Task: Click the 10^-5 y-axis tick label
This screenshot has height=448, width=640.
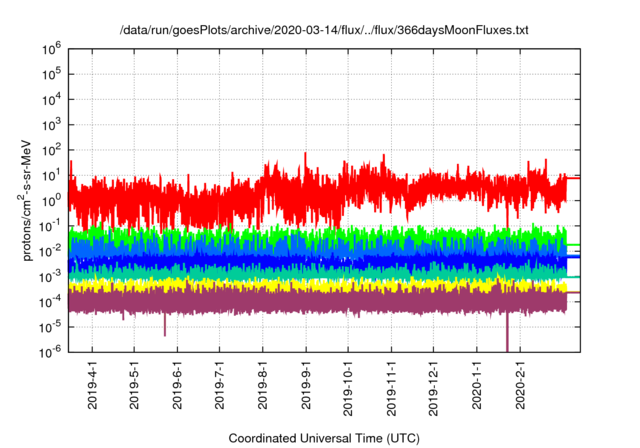Action: (x=51, y=327)
